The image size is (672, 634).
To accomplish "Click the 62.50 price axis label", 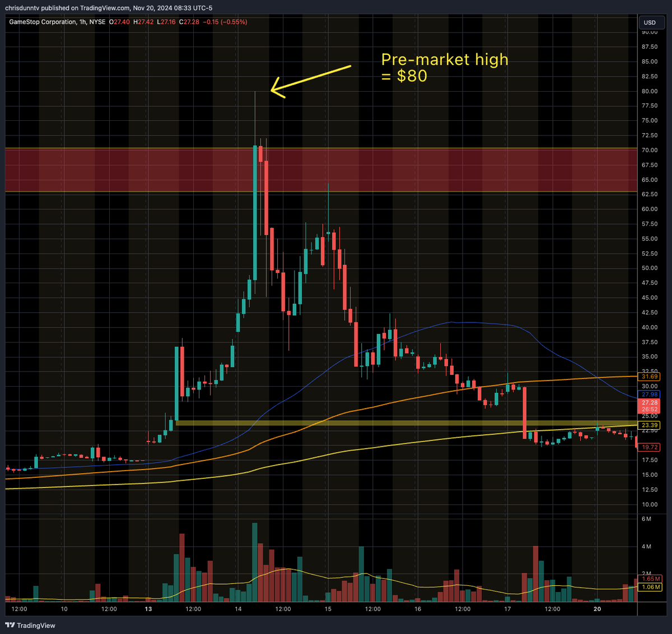I will [650, 194].
